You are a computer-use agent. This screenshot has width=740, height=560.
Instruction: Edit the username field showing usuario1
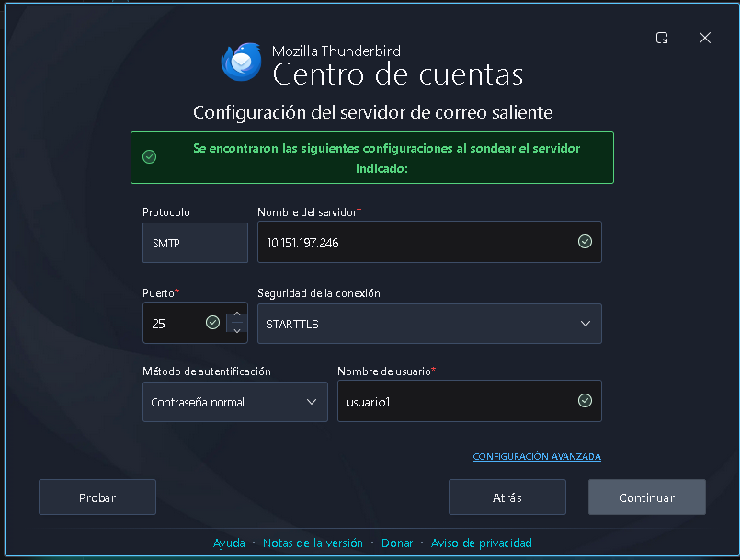pyautogui.click(x=469, y=401)
